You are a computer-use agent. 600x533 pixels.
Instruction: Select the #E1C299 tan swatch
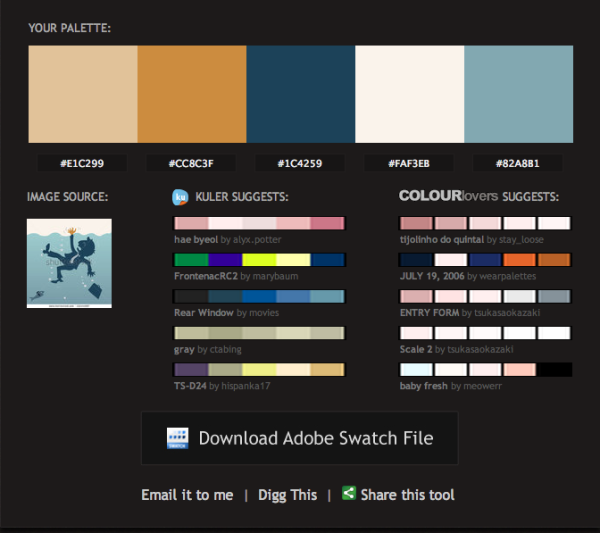click(x=83, y=94)
